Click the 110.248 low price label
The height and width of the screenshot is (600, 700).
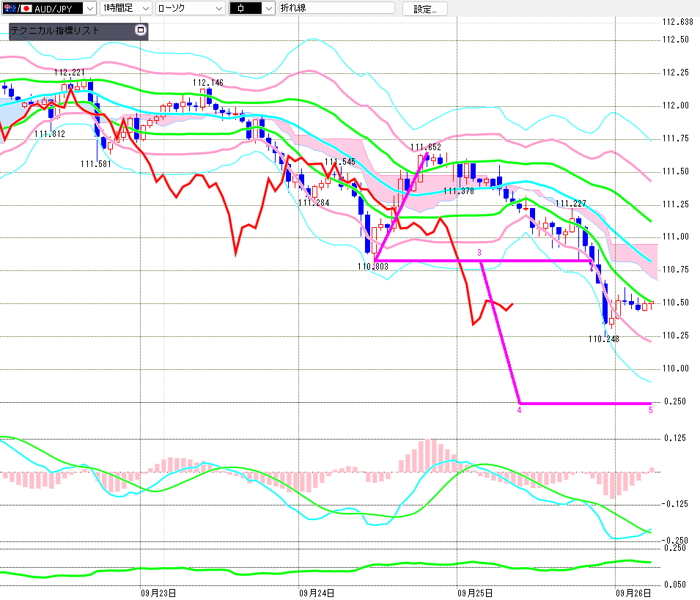pos(603,339)
